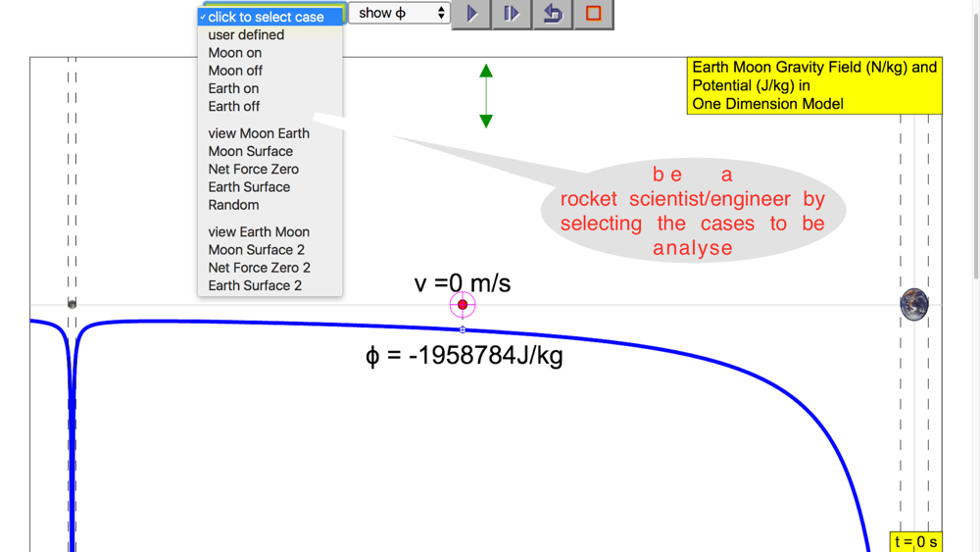Click the step forward button

[x=512, y=13]
